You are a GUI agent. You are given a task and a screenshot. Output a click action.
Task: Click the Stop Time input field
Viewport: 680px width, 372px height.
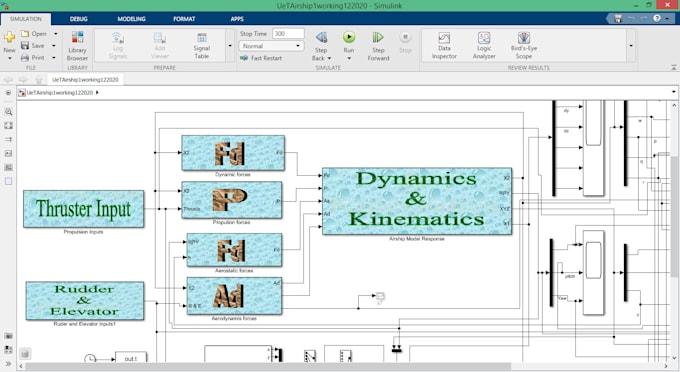pos(288,33)
